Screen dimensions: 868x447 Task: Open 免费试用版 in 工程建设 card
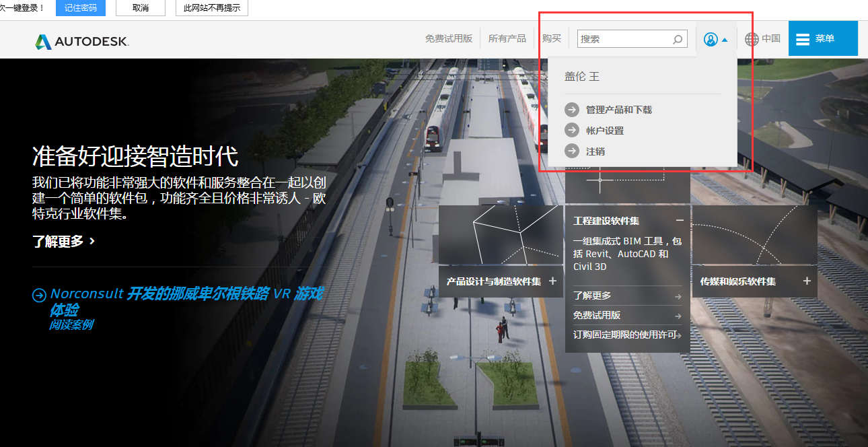coord(627,315)
